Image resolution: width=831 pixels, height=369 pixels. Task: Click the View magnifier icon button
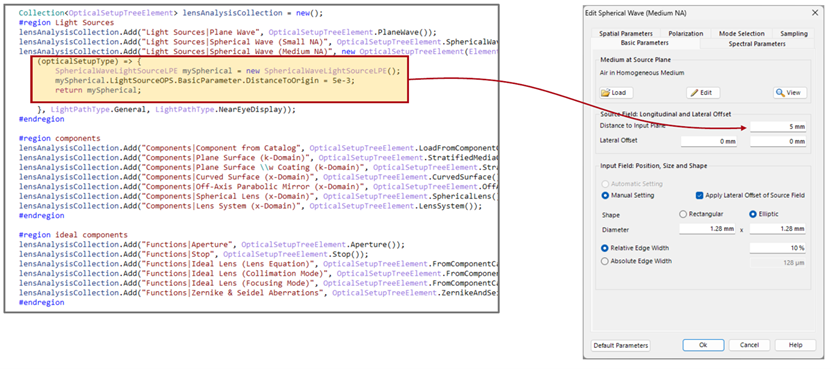[790, 92]
